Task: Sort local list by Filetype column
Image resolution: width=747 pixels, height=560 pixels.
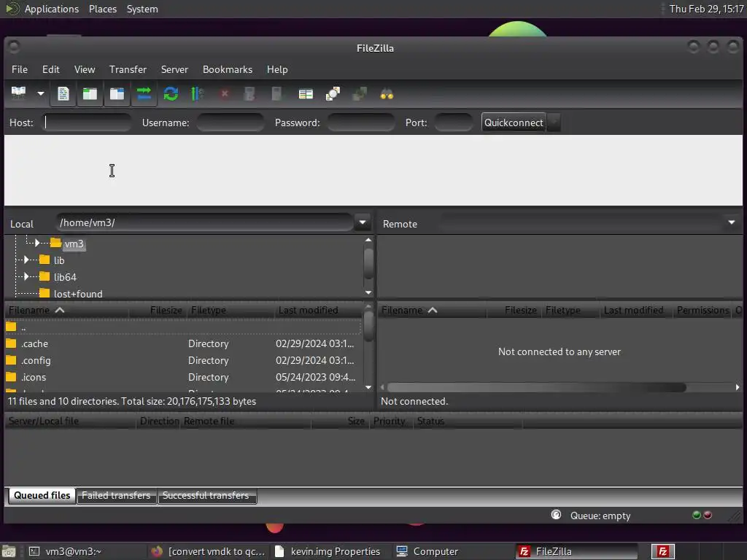Action: pos(230,311)
